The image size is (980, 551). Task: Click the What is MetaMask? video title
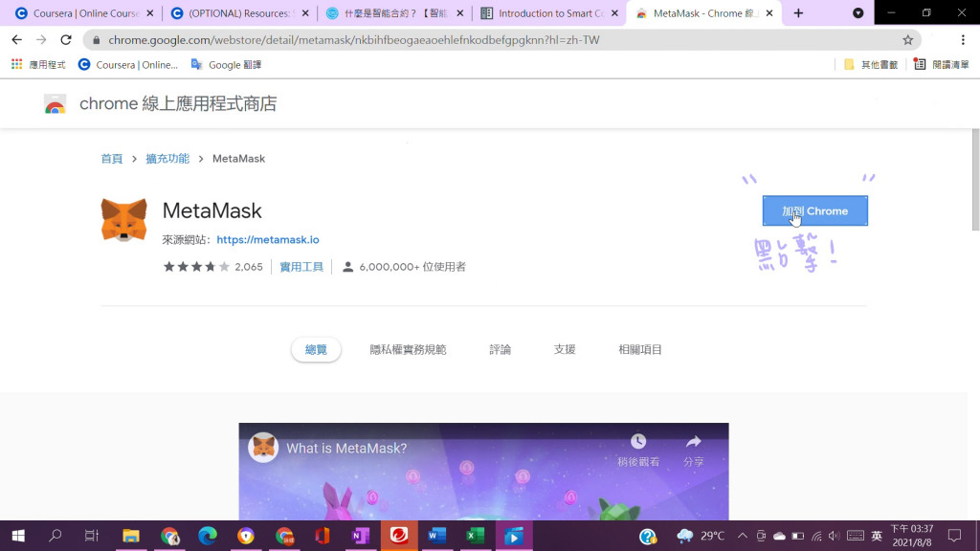[x=346, y=448]
